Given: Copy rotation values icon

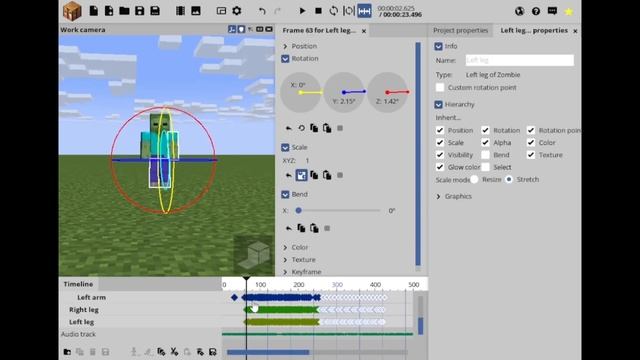Looking at the screenshot, I should (314, 128).
